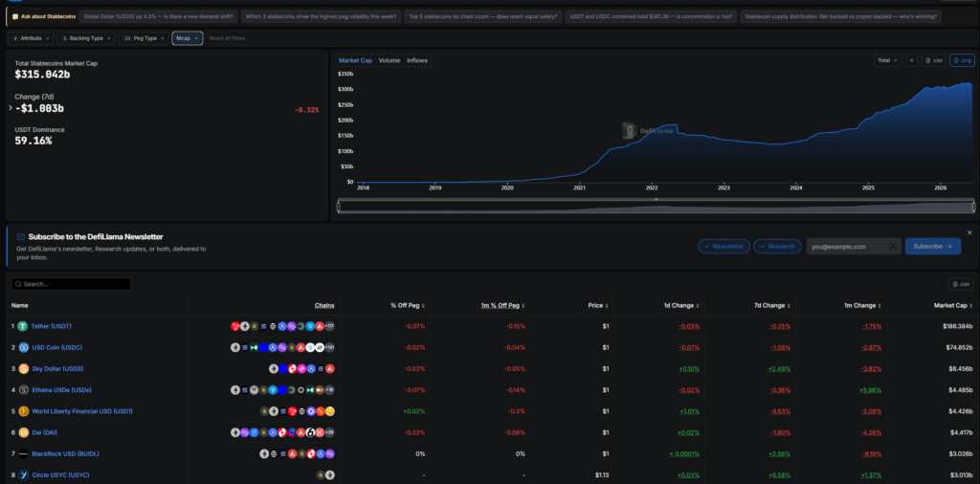Click the left handle of chart range slider
The image size is (980, 484).
(339, 207)
